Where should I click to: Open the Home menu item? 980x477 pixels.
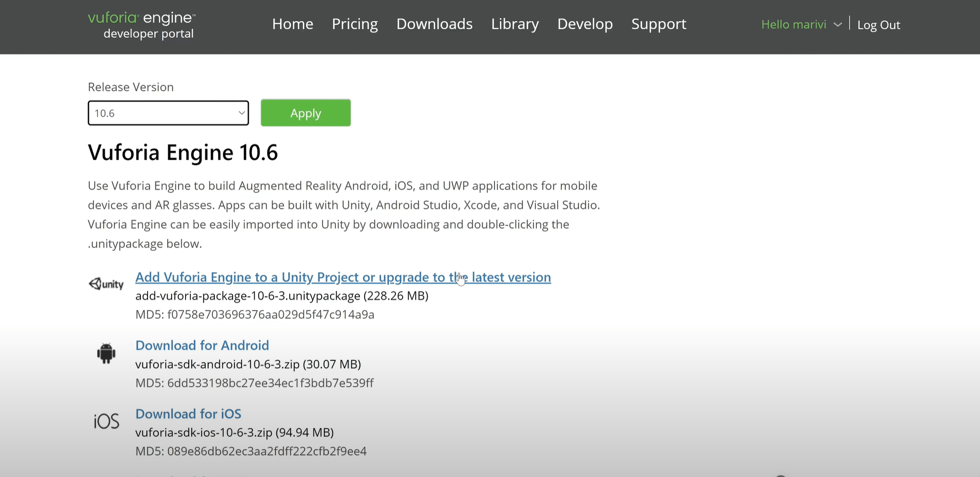click(x=292, y=24)
